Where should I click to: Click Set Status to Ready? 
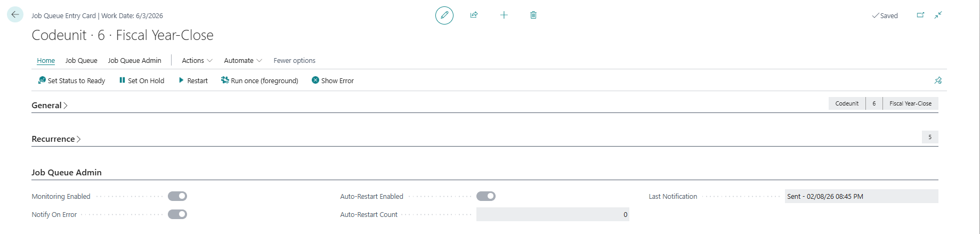71,81
